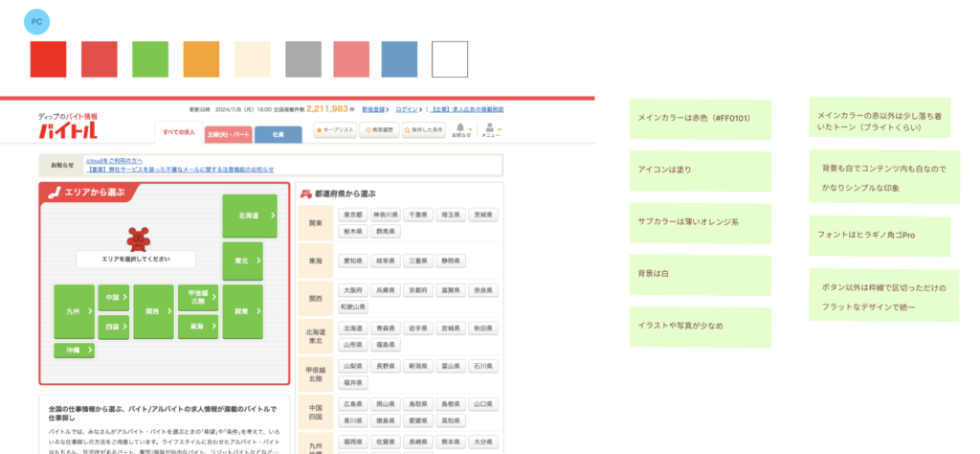Image resolution: width=980 pixels, height=454 pixels.
Task: Pick the blue color swatch
Action: (399, 59)
